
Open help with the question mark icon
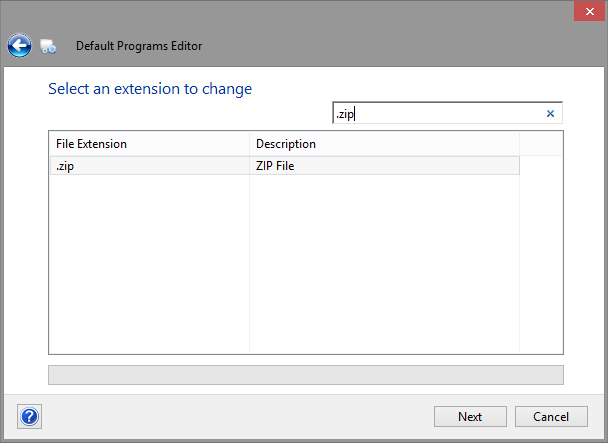click(x=30, y=417)
